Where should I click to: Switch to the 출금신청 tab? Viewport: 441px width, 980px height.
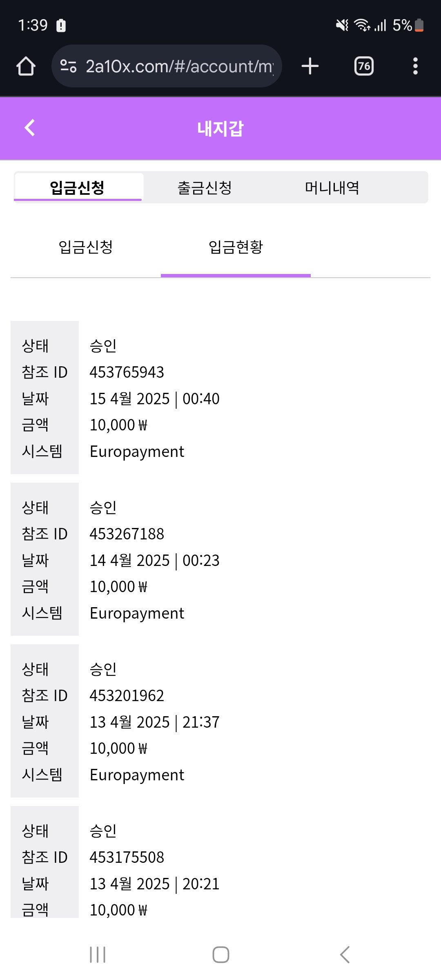pyautogui.click(x=205, y=188)
